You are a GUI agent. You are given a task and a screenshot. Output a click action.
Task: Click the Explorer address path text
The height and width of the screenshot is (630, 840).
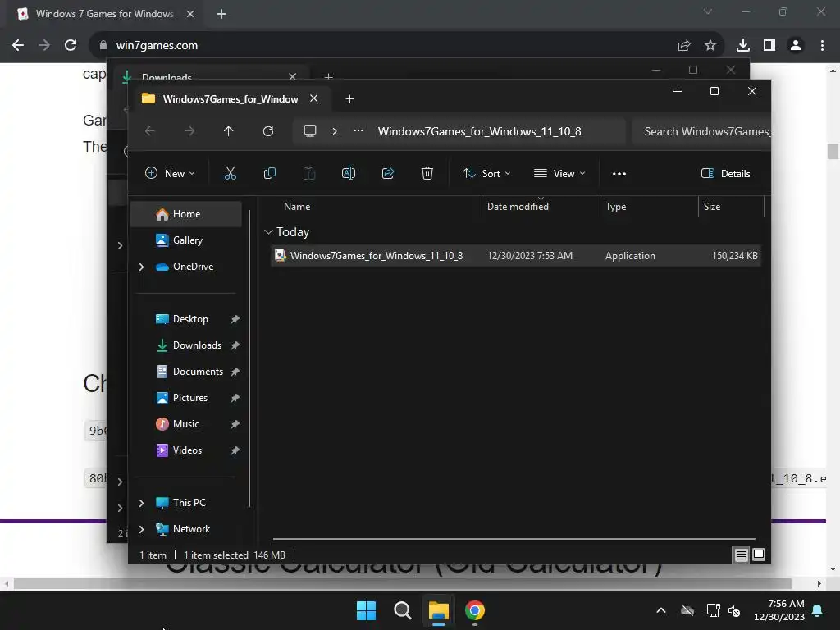(x=479, y=132)
